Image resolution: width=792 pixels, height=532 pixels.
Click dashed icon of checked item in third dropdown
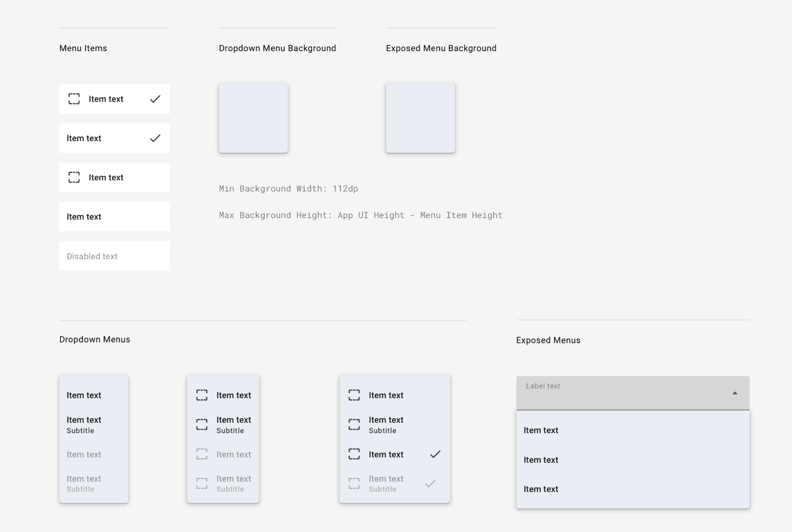coord(354,454)
